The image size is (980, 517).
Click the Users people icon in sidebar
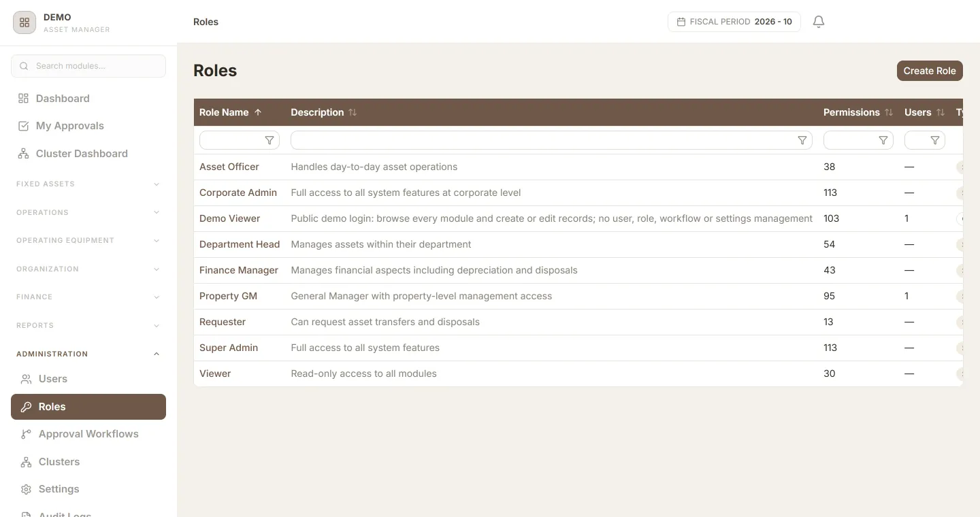pos(27,379)
